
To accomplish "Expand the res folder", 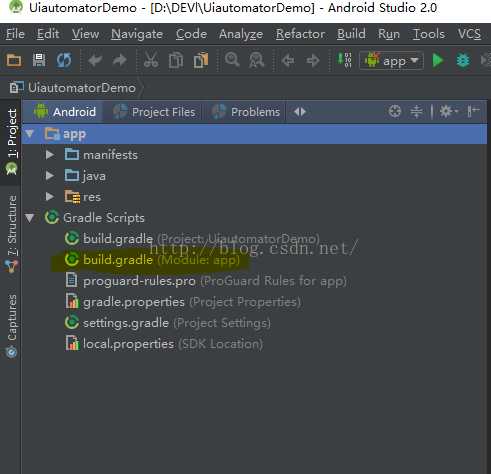I will pos(50,197).
